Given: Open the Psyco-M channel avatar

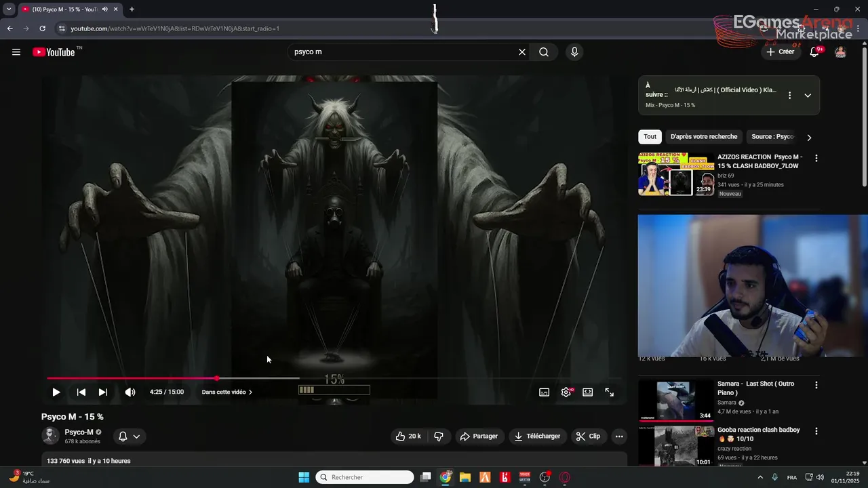Looking at the screenshot, I should point(50,436).
